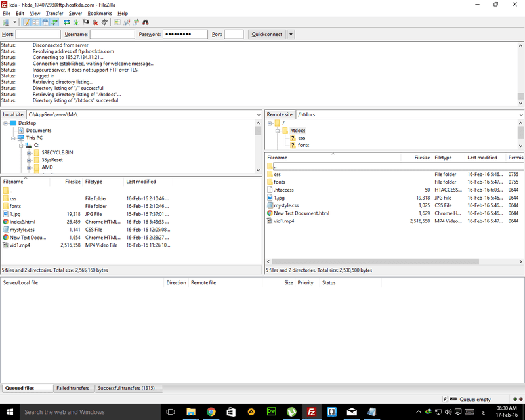Select the refresh file lists icon

66,22
